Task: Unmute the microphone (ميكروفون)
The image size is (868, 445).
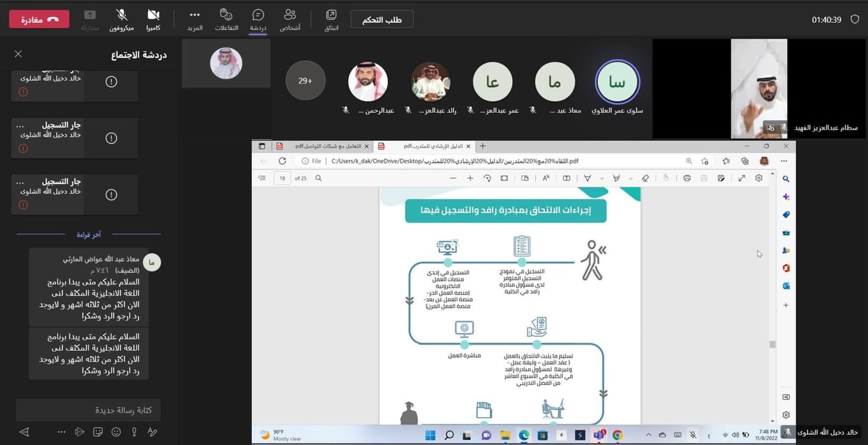Action: (121, 19)
